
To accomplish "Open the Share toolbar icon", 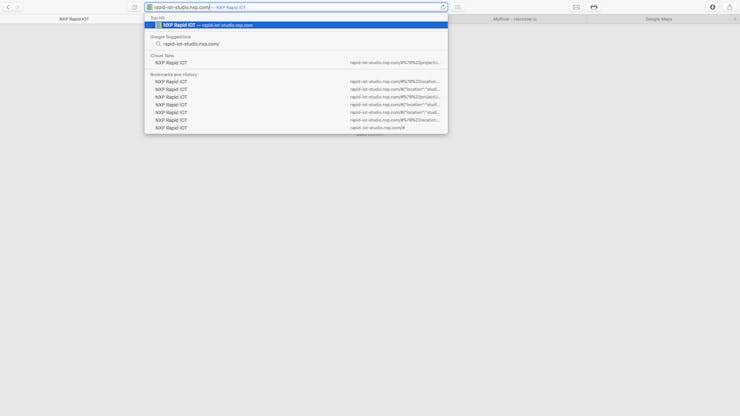I will 729,7.
